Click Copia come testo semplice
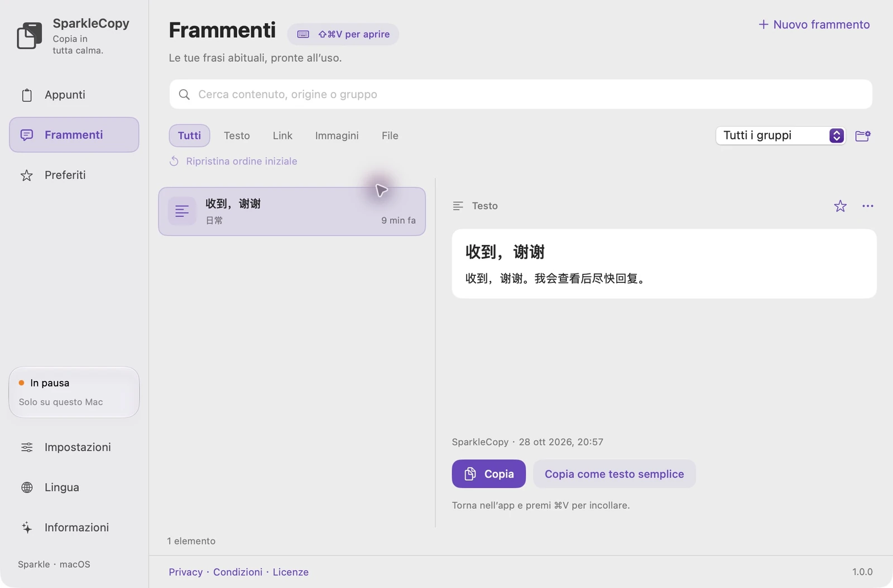The image size is (893, 588). [614, 474]
